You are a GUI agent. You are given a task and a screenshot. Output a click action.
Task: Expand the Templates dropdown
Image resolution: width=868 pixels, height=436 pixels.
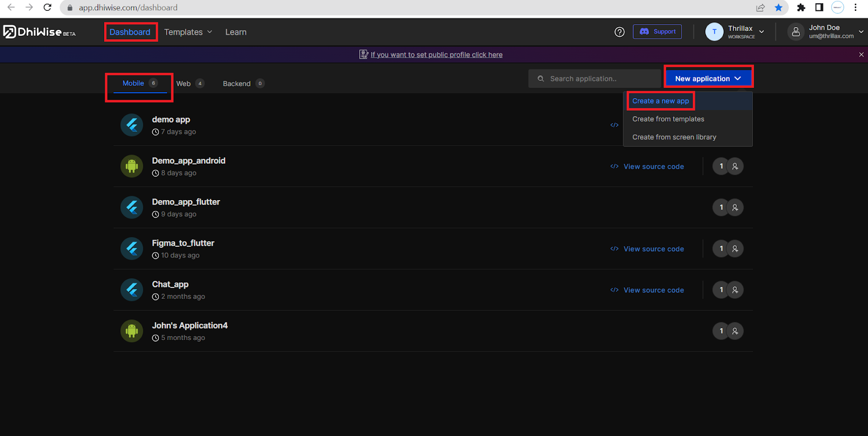188,32
